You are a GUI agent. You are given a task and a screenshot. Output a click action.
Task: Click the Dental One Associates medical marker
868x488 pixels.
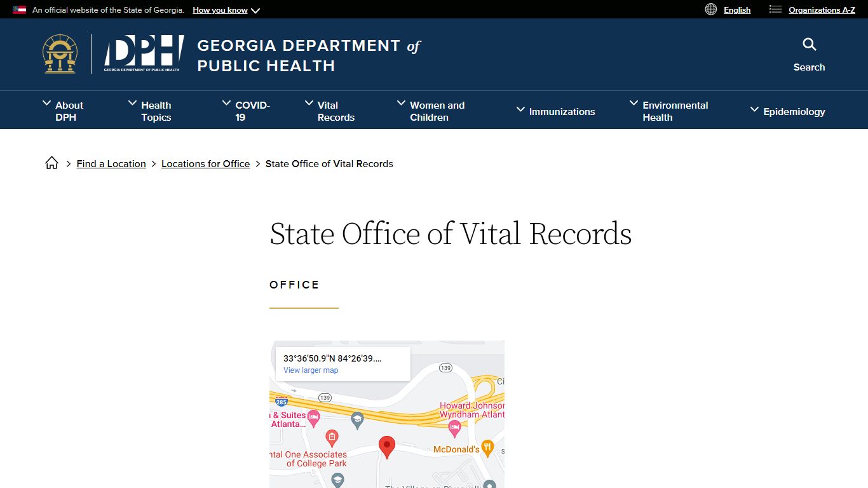332,438
